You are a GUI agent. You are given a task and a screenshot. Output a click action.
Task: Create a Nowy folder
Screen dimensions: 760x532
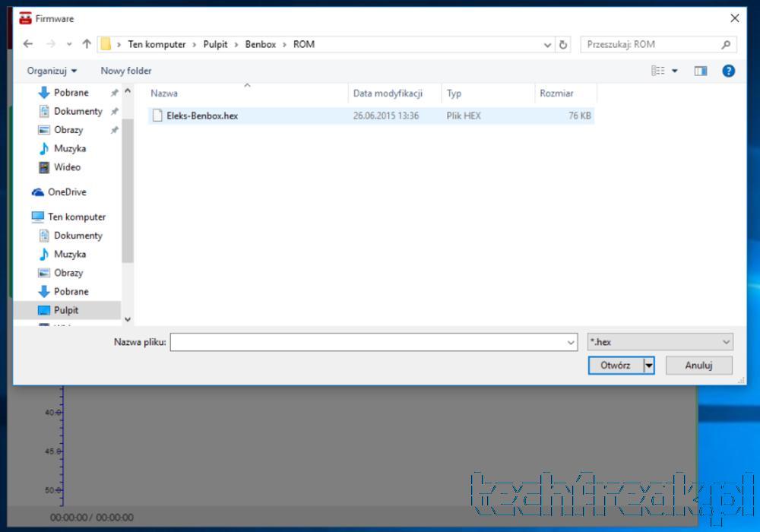coord(126,71)
